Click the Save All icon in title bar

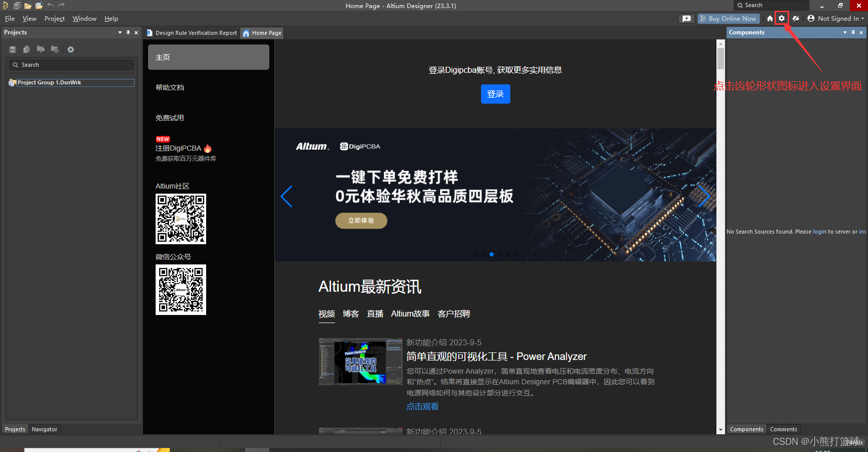point(17,6)
